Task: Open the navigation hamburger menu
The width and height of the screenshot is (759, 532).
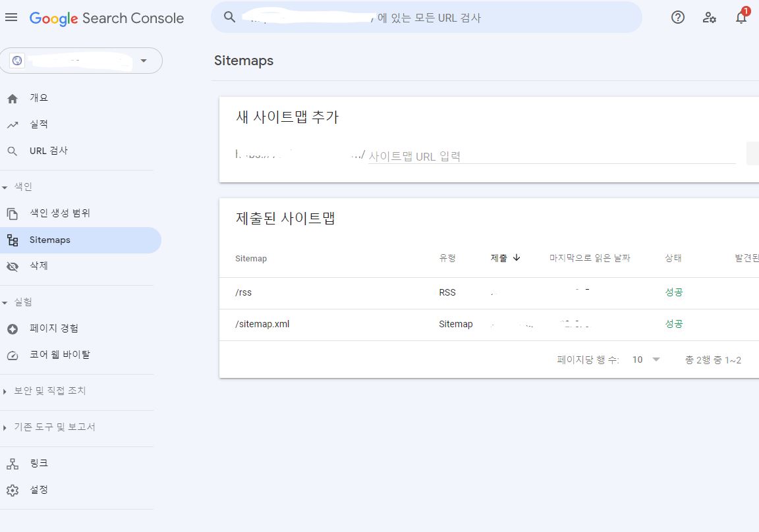Action: [x=11, y=18]
